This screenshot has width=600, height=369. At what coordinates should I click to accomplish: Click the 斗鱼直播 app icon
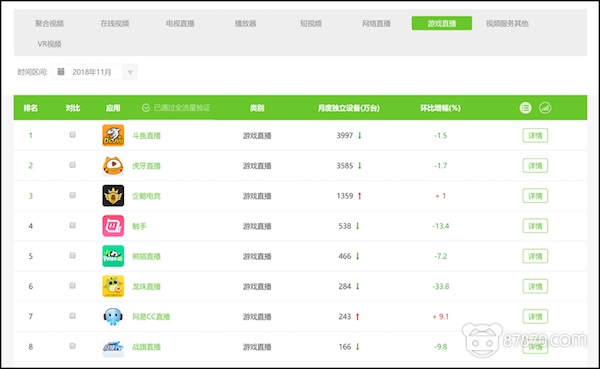point(113,135)
